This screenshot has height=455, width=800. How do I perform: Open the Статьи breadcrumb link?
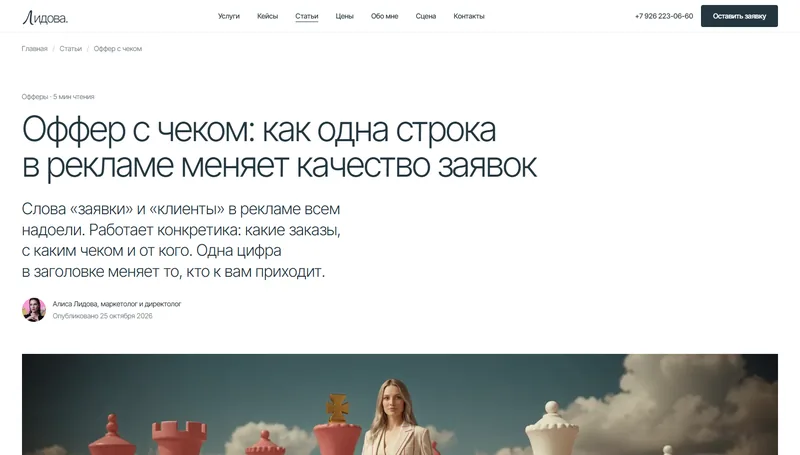coord(70,49)
